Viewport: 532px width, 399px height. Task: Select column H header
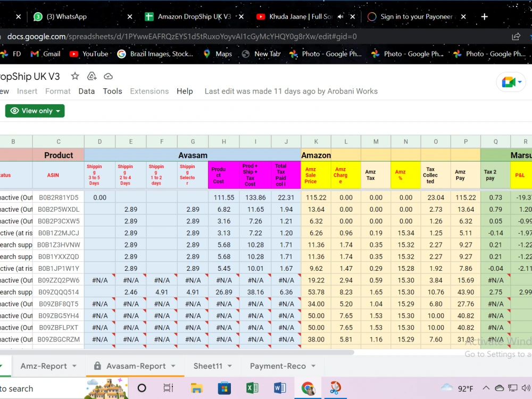(x=224, y=142)
